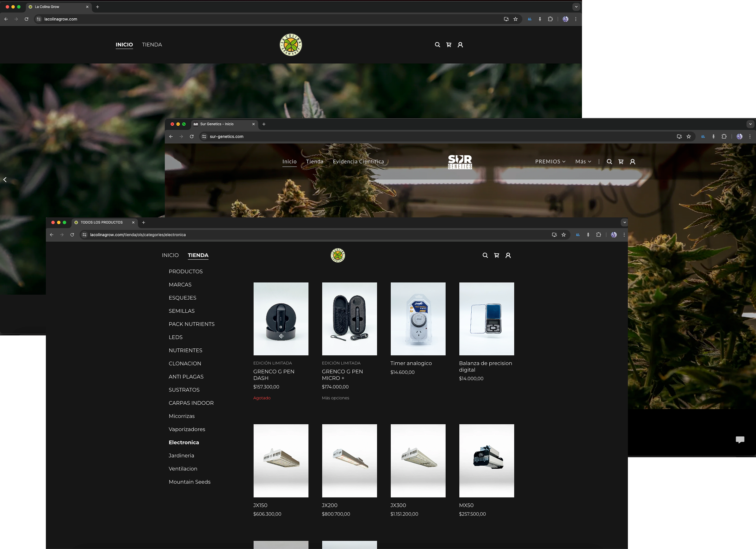Open the Evidencia Científica link
Viewport: 756px width, 549px height.
(x=358, y=161)
